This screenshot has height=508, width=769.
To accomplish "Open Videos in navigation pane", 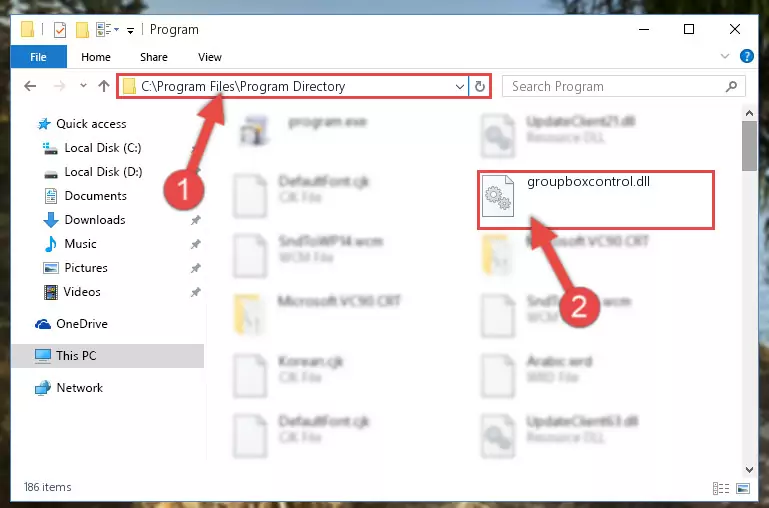I will (72, 292).
